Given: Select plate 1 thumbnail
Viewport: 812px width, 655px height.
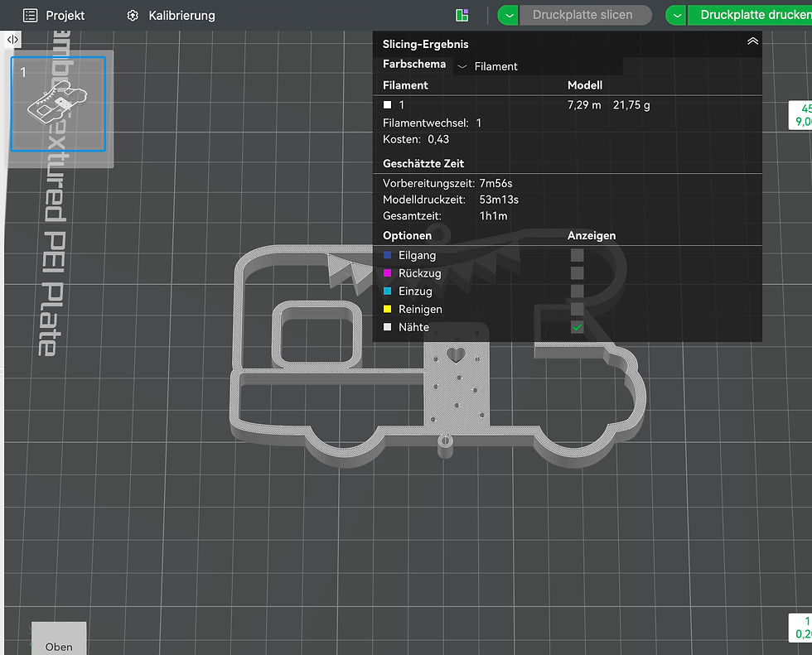Looking at the screenshot, I should click(x=58, y=104).
